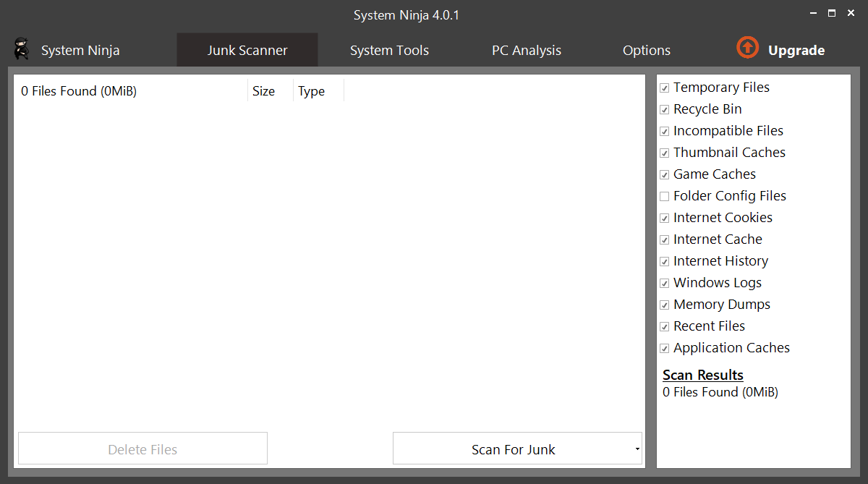Disable Thumbnail Caches scanning
Screen dimensions: 868x484
coord(664,153)
